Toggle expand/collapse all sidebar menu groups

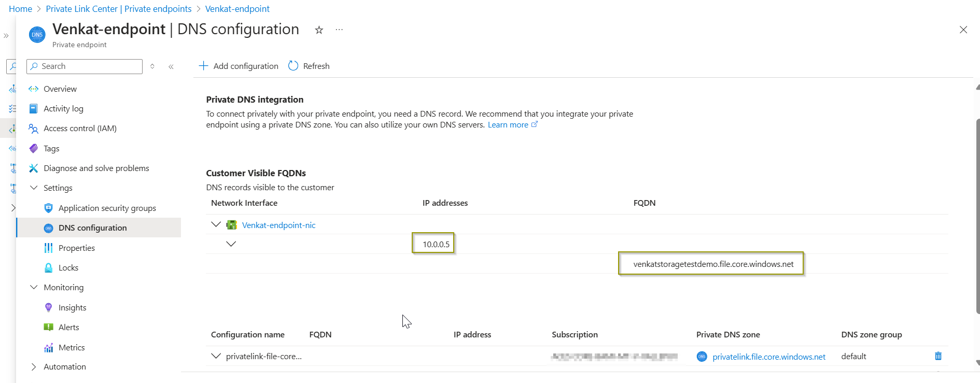152,66
